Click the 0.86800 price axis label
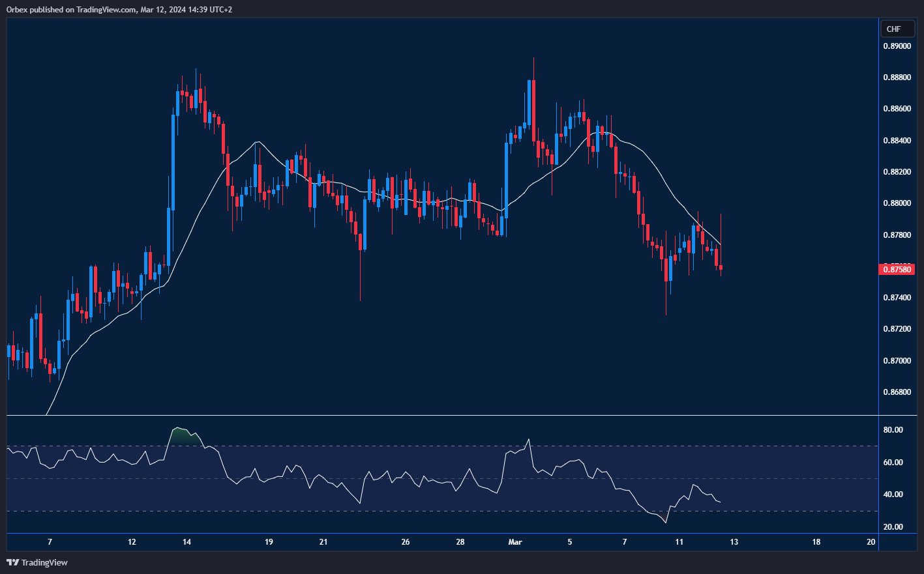Viewport: 924px width, 574px height. [x=897, y=392]
